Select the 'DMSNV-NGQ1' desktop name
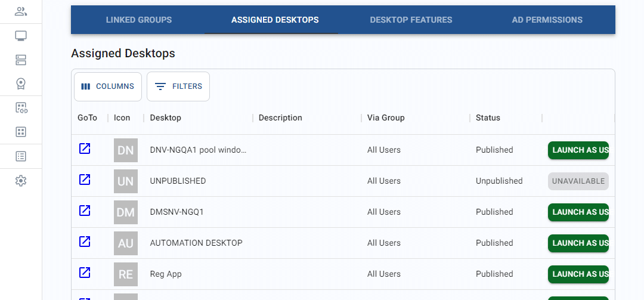 point(177,212)
